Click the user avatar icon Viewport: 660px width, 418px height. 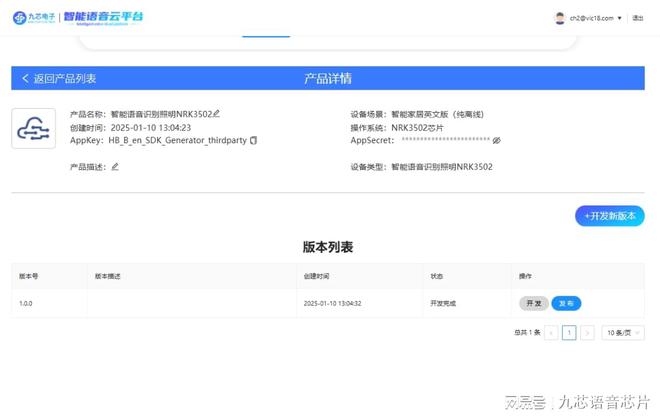(x=560, y=18)
